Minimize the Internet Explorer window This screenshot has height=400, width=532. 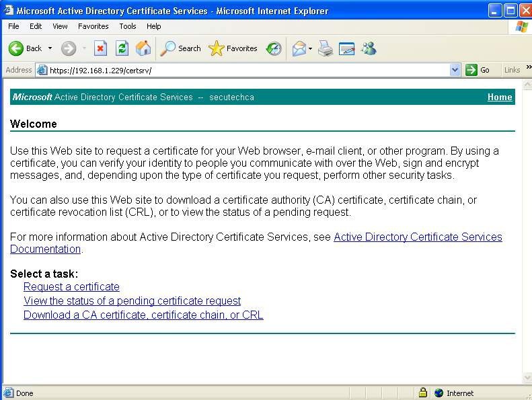click(495, 11)
